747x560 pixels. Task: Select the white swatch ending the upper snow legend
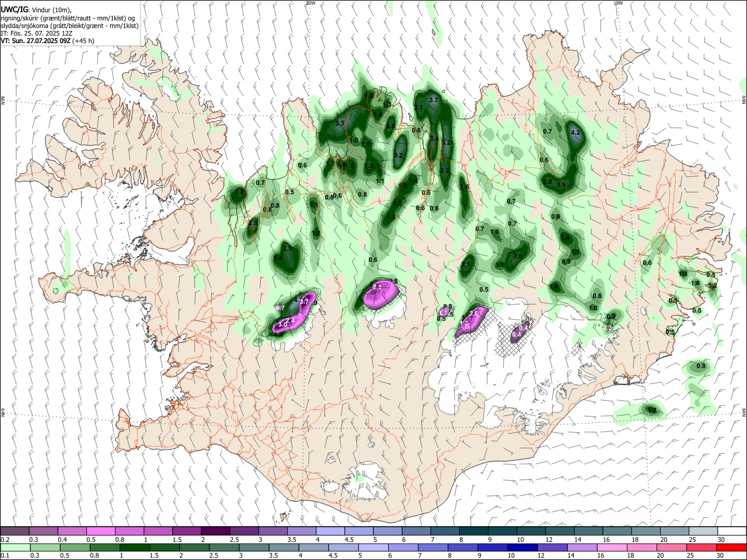pos(731,531)
